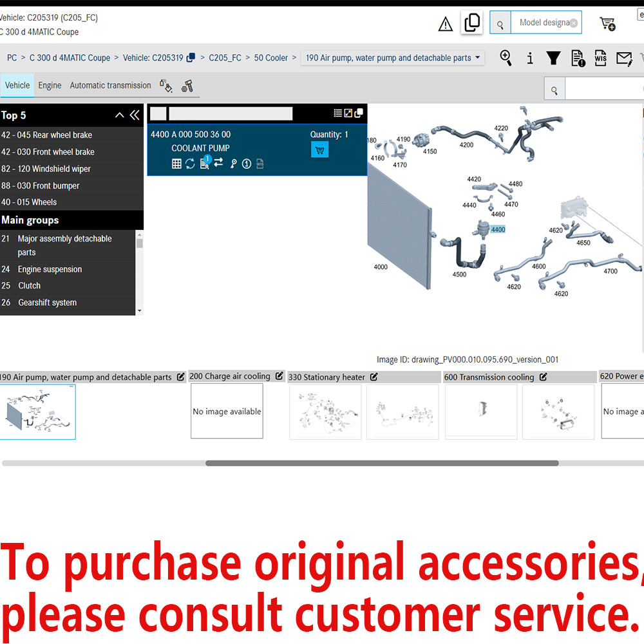The height and width of the screenshot is (644, 644).
Task: Collapse the side panel with double arrows
Action: coord(135,115)
